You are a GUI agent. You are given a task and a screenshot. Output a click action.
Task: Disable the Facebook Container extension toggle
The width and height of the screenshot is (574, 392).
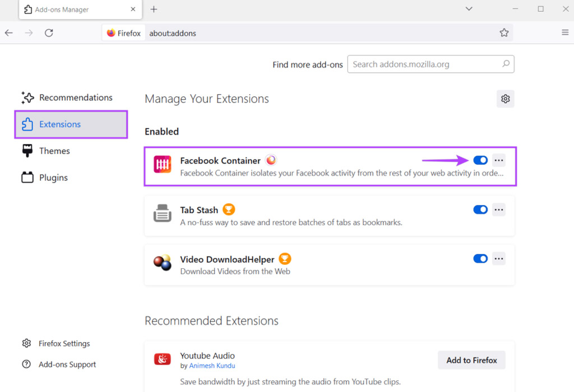point(480,161)
